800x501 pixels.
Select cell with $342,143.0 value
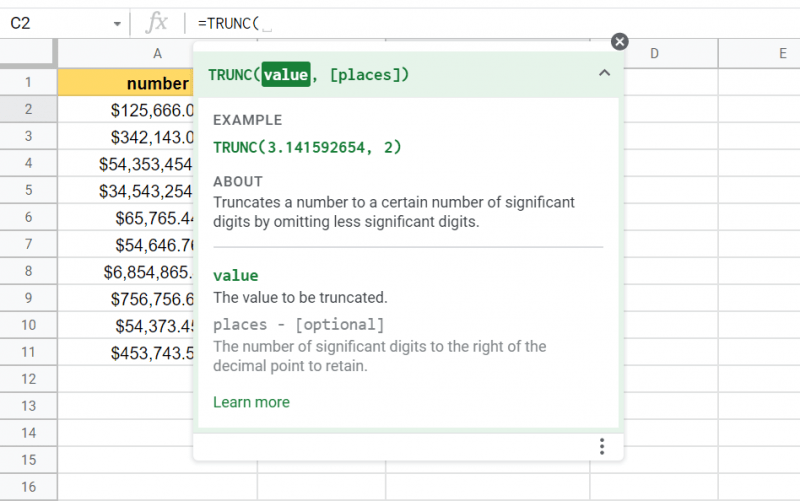[126, 137]
